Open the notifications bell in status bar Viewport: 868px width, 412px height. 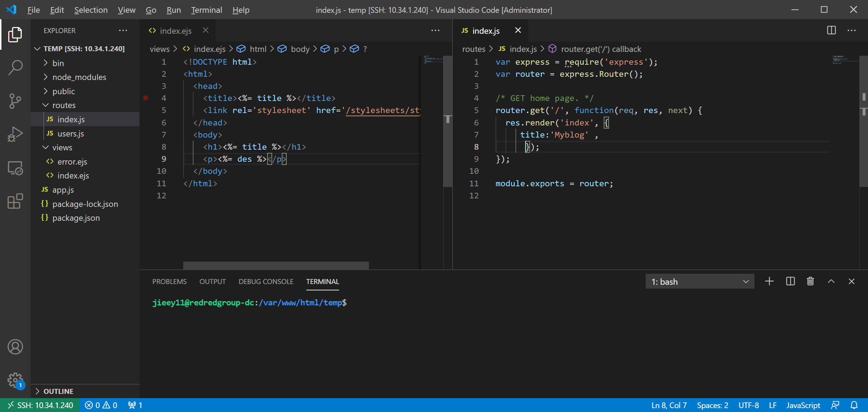854,405
